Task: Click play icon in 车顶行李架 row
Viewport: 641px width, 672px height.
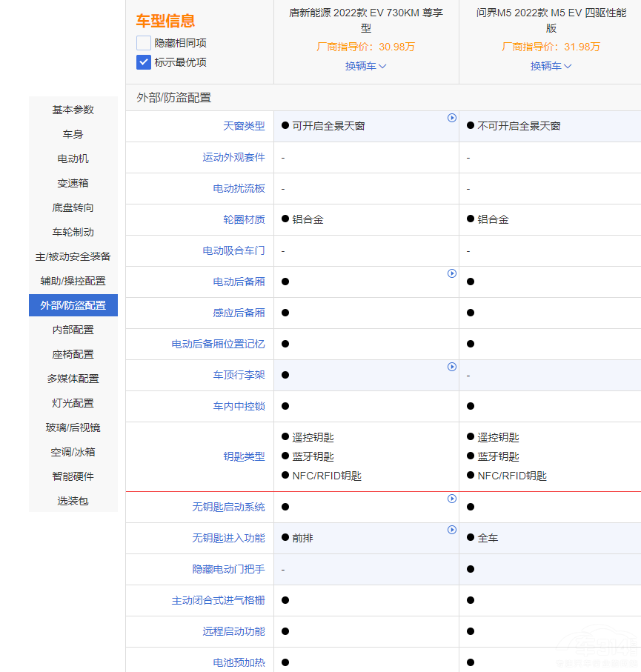Action: (452, 367)
